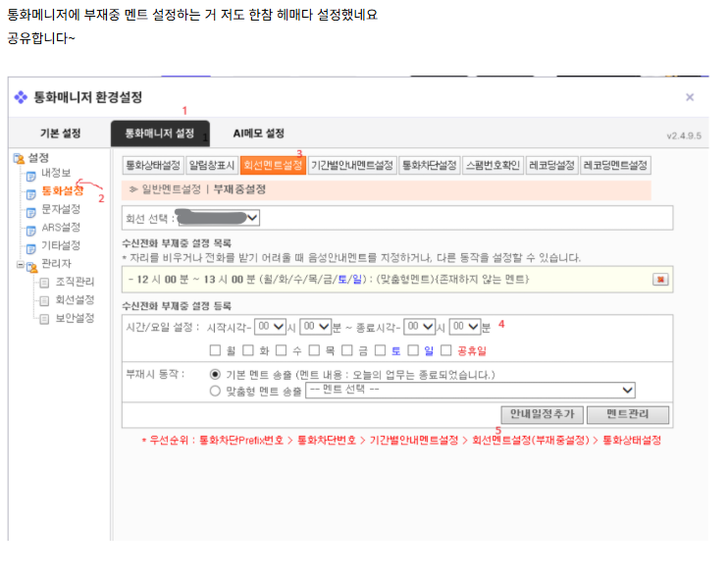
Task: Open the 기간별안내멘트설정 sub-tab
Action: pos(352,165)
